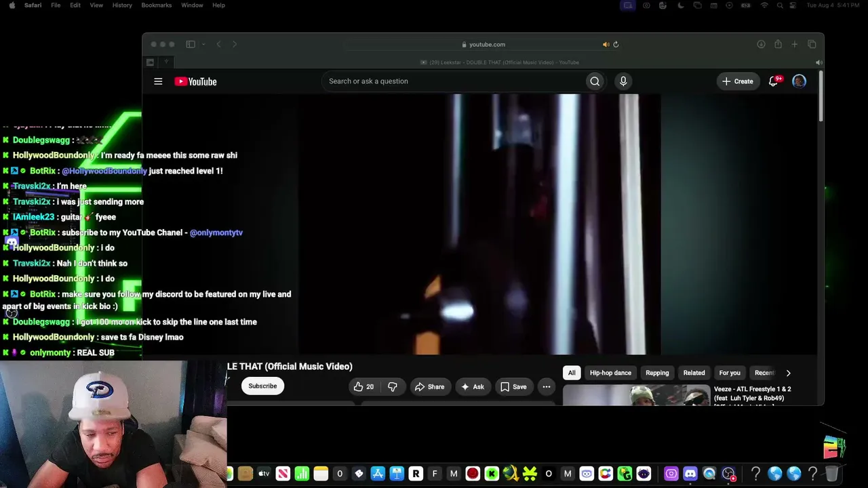Open News app from the Dock
The height and width of the screenshot is (488, 868).
[283, 474]
